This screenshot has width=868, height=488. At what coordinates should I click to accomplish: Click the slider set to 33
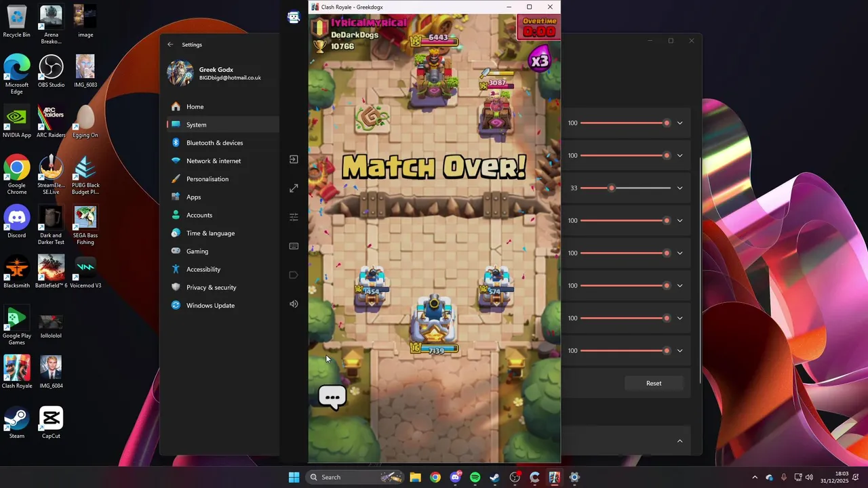pos(625,188)
